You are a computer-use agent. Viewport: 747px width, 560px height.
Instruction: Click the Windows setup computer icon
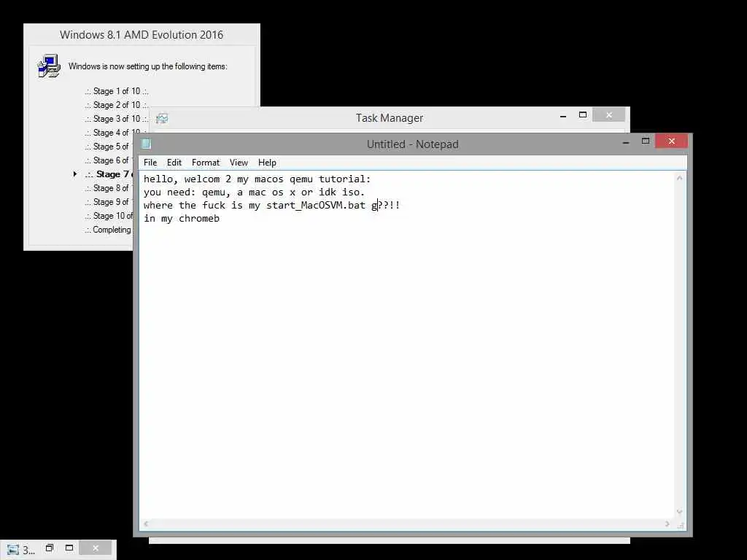pyautogui.click(x=49, y=66)
